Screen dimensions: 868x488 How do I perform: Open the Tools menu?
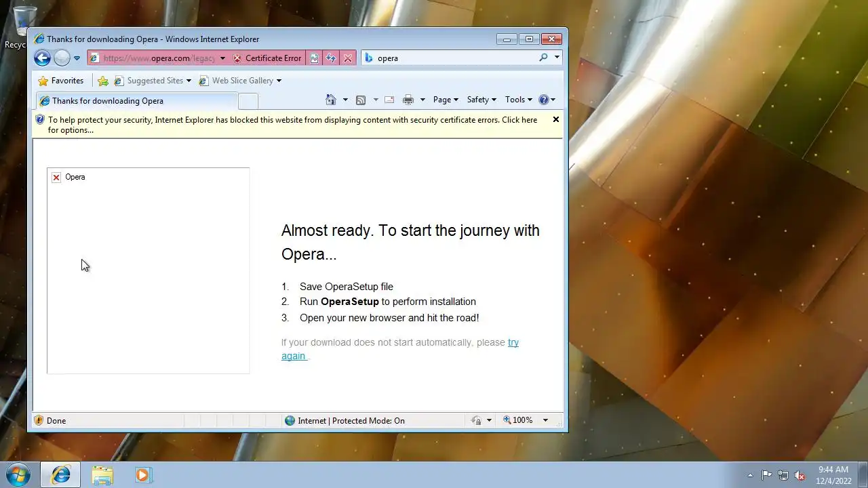(x=519, y=100)
